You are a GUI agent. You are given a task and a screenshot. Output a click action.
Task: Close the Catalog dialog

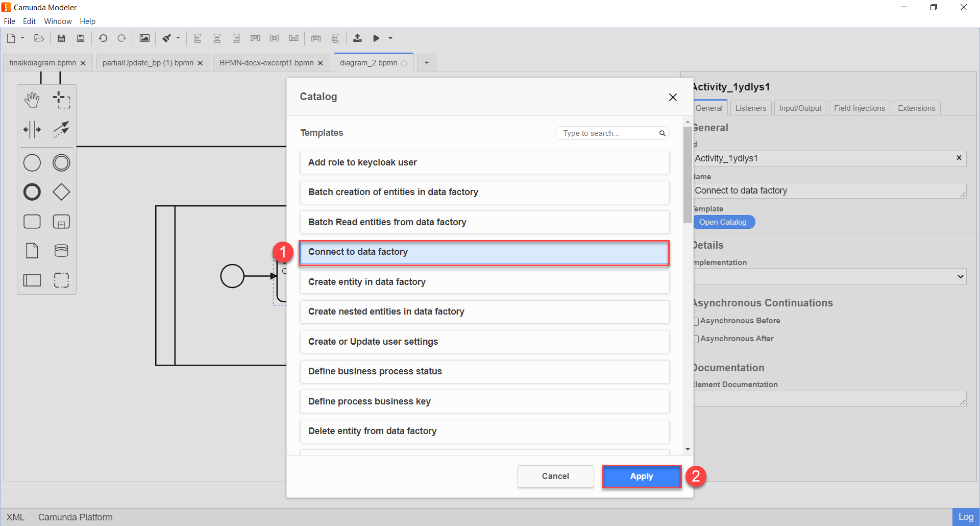coord(673,97)
